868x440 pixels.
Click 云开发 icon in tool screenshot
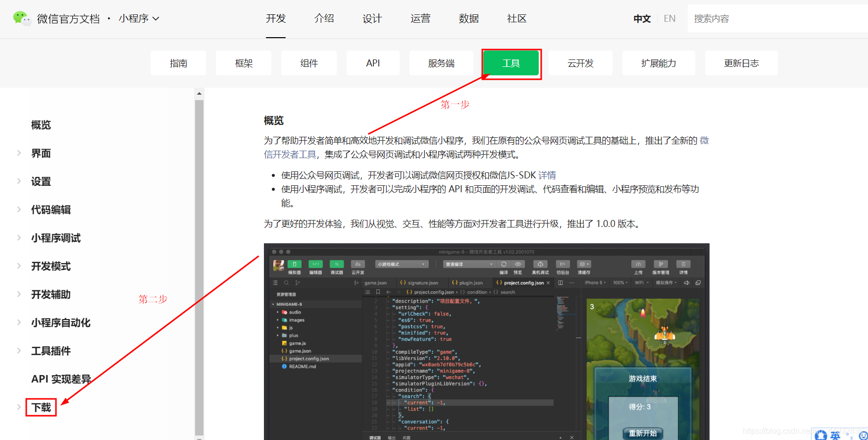[x=357, y=264]
